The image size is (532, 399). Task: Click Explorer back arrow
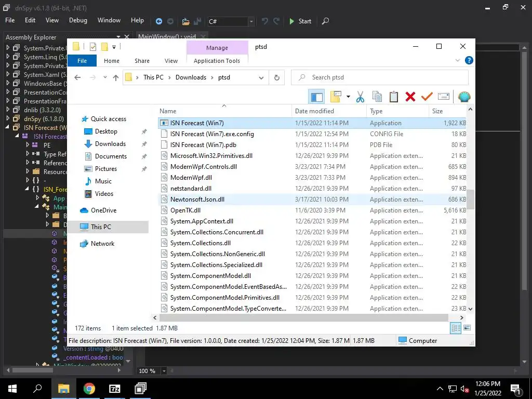coord(77,78)
